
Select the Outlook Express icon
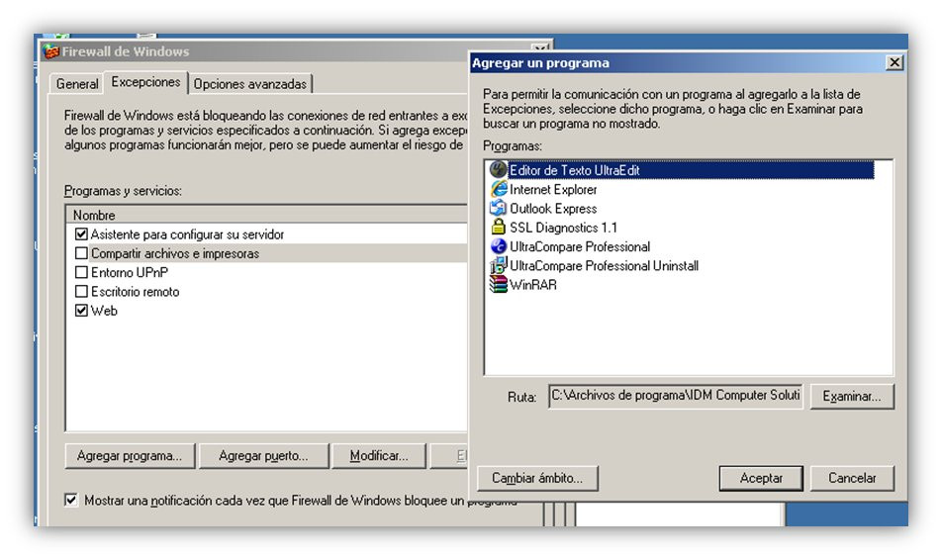[x=498, y=209]
